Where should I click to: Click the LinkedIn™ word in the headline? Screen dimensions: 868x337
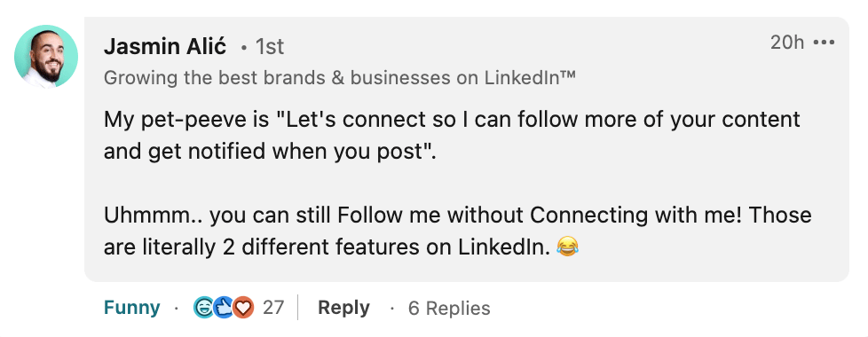(x=530, y=78)
